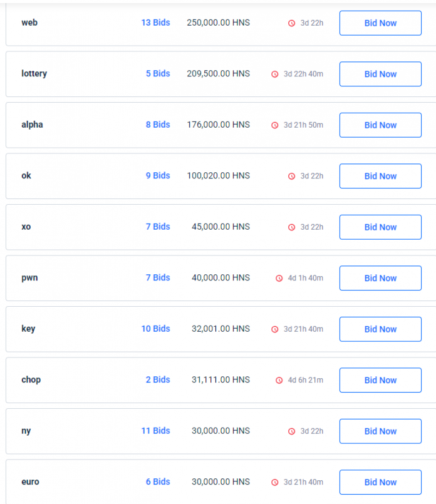Click the clock icon beside lottery's time remaining
The width and height of the screenshot is (436, 504).
pyautogui.click(x=274, y=74)
